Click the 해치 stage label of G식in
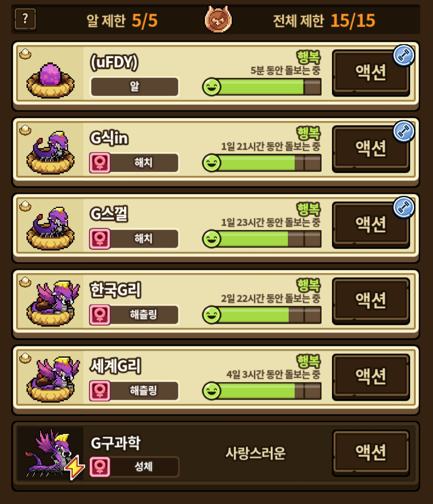433x504 pixels. pyautogui.click(x=144, y=163)
